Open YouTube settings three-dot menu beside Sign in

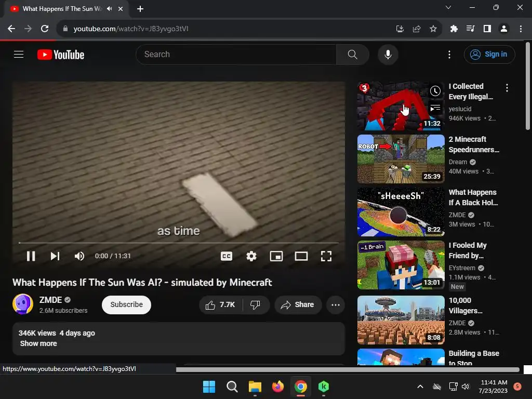tap(449, 54)
